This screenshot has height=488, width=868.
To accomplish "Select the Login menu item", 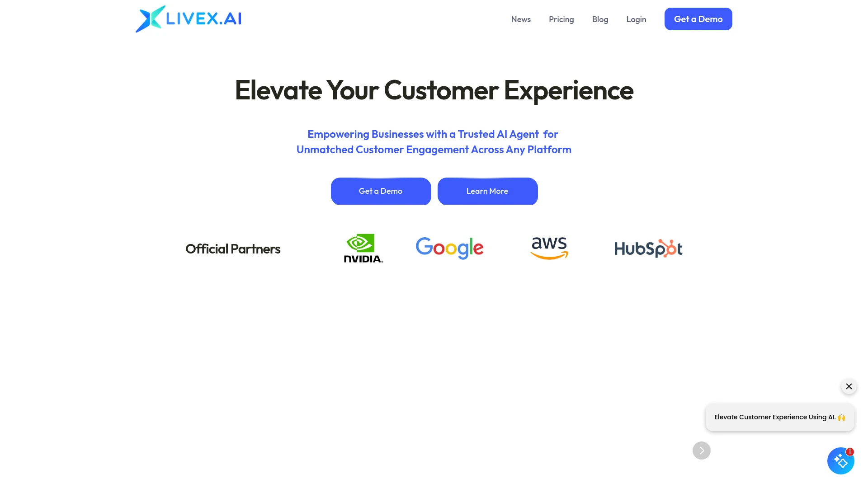I will (x=636, y=19).
